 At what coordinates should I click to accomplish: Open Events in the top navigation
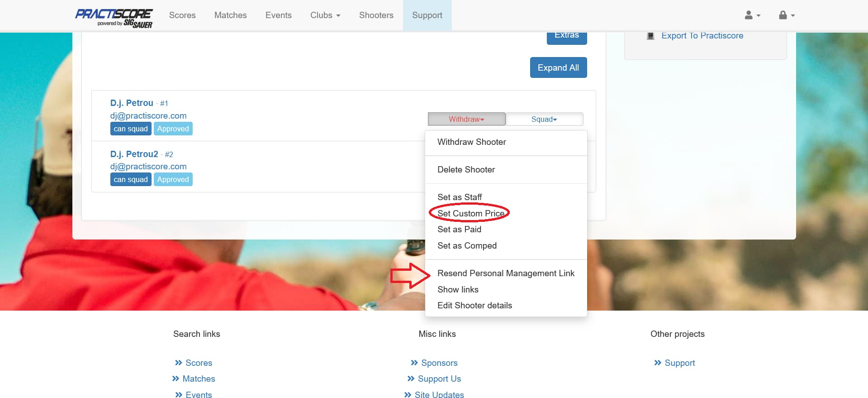[279, 15]
